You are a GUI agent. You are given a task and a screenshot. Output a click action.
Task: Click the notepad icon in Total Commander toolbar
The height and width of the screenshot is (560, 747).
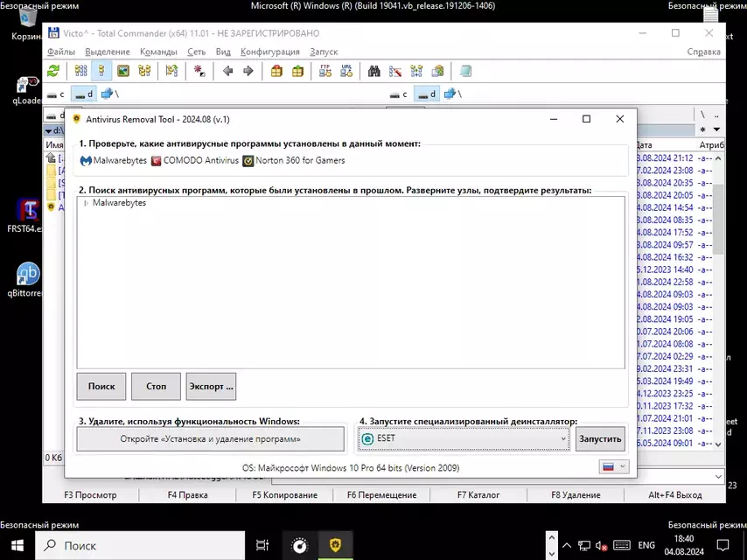[465, 71]
